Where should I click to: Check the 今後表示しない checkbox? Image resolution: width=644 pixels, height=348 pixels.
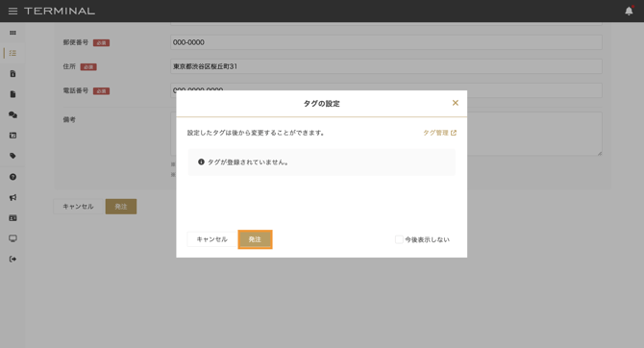click(399, 239)
